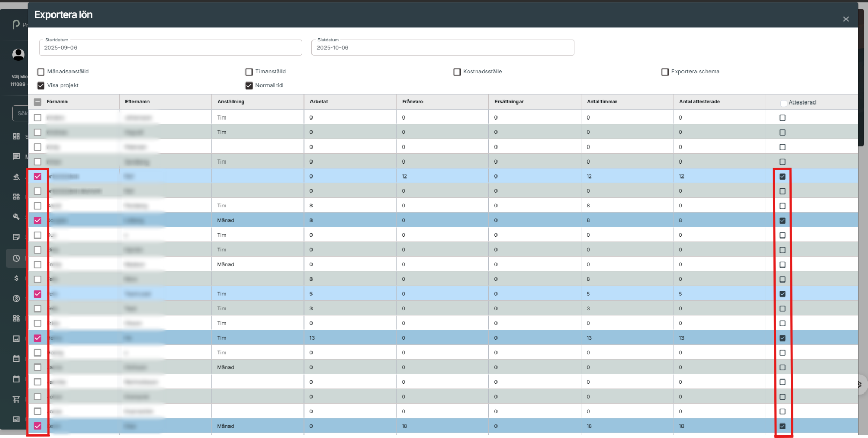Open the image picture icon in sidebar
The width and height of the screenshot is (868, 438).
pos(17,339)
